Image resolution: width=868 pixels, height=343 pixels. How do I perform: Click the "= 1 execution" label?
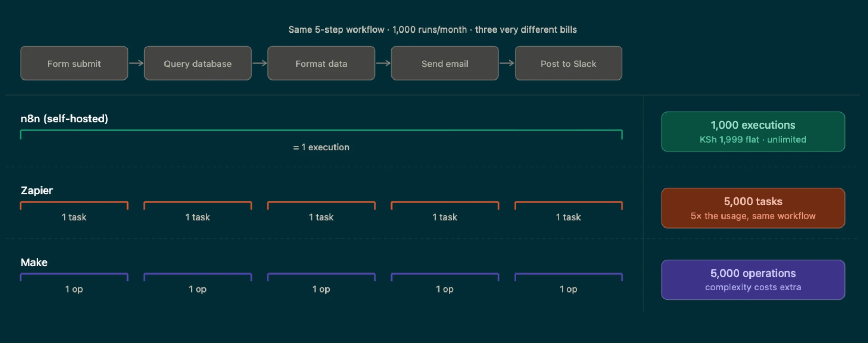(321, 147)
